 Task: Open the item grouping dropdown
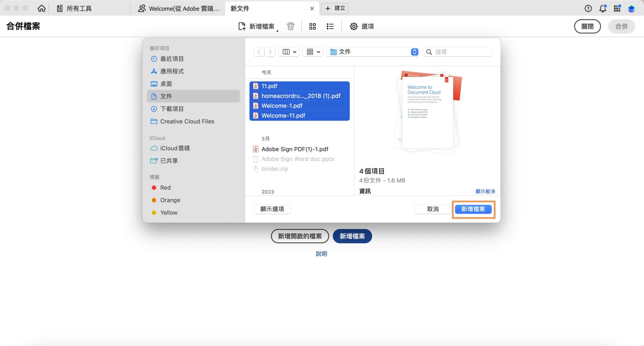(312, 52)
